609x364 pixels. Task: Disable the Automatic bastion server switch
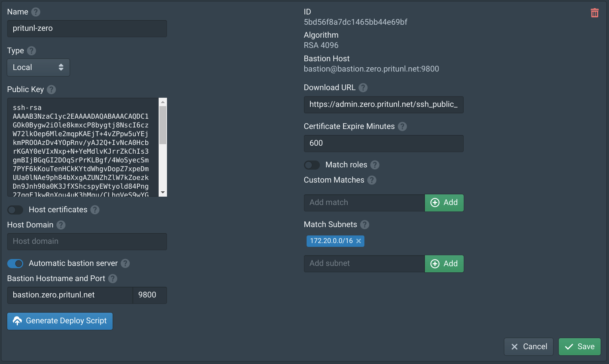[15, 263]
